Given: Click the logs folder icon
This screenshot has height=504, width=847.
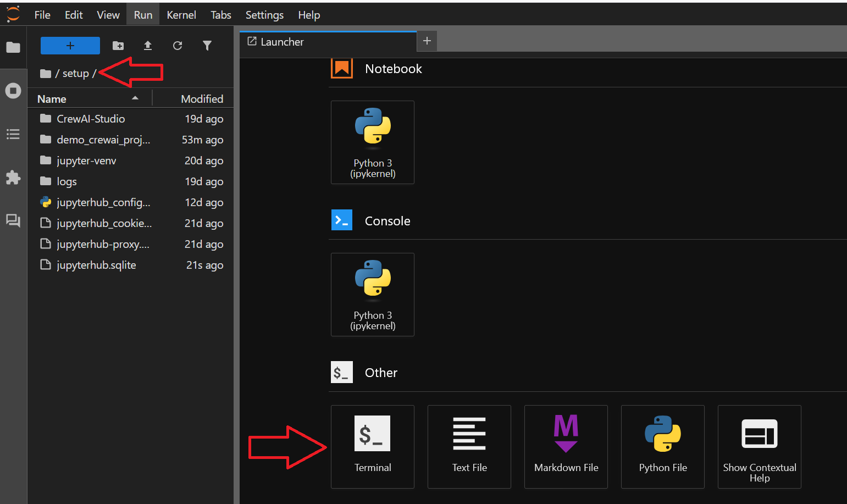Looking at the screenshot, I should [x=46, y=181].
